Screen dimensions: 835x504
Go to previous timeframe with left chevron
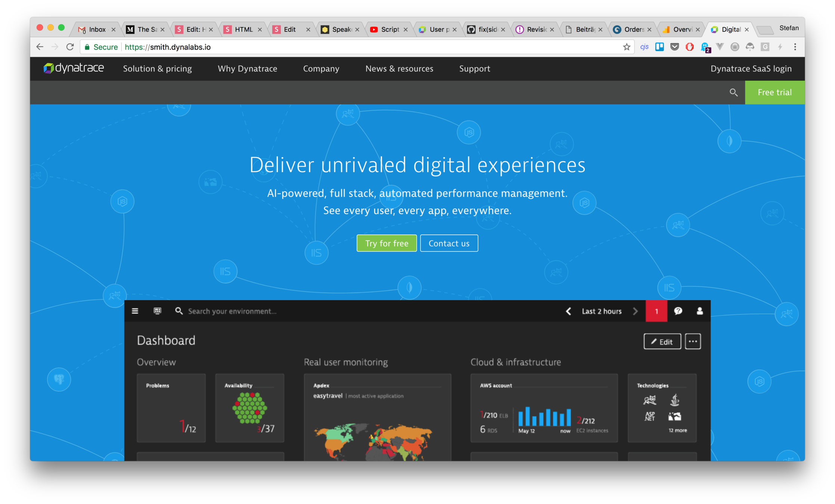[x=568, y=311]
